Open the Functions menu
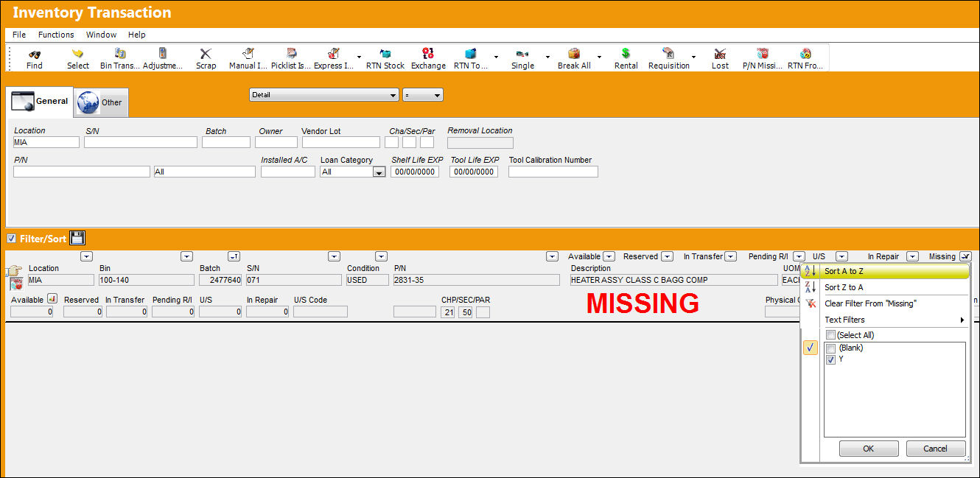The image size is (980, 478). [x=56, y=35]
